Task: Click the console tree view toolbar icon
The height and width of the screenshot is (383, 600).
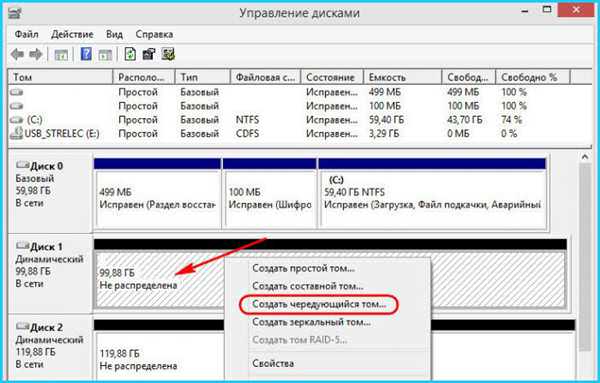Action: (x=61, y=55)
